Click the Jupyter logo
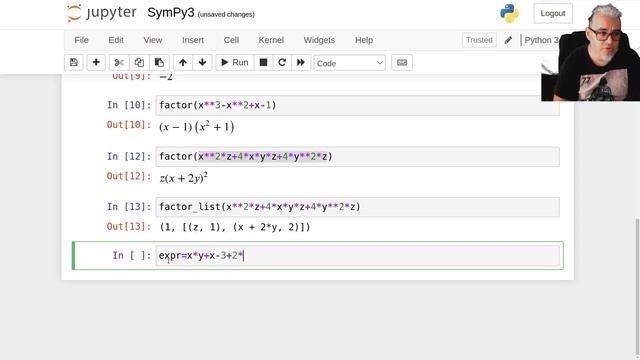This screenshot has width=640, height=360. tap(101, 13)
